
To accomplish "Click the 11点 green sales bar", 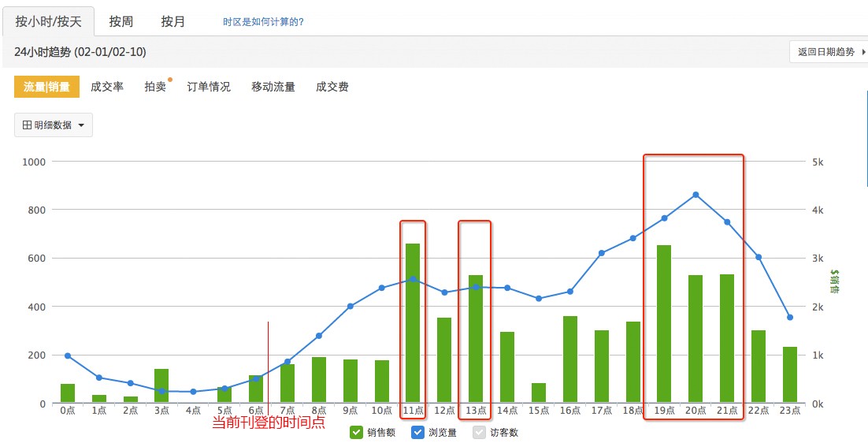I will 413,323.
